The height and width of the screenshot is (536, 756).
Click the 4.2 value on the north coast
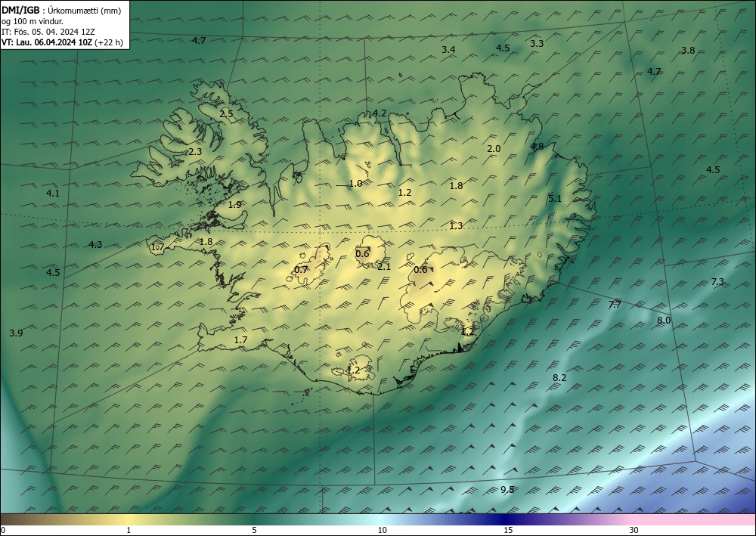(x=380, y=113)
